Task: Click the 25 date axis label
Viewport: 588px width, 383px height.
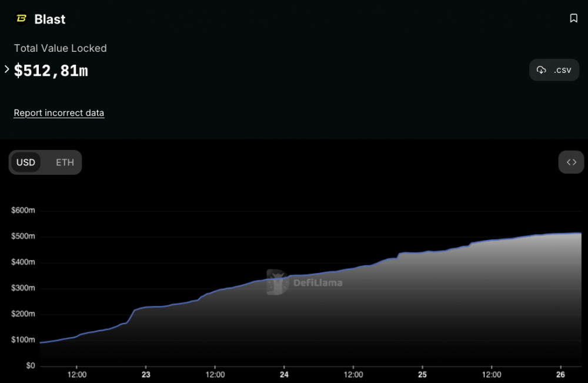Action: 422,375
